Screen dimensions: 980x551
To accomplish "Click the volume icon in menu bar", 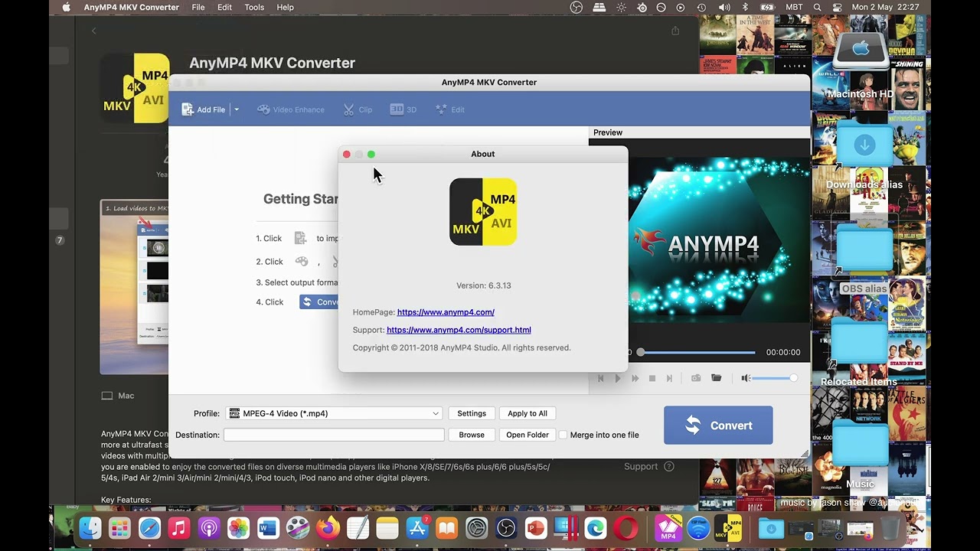I will [724, 7].
